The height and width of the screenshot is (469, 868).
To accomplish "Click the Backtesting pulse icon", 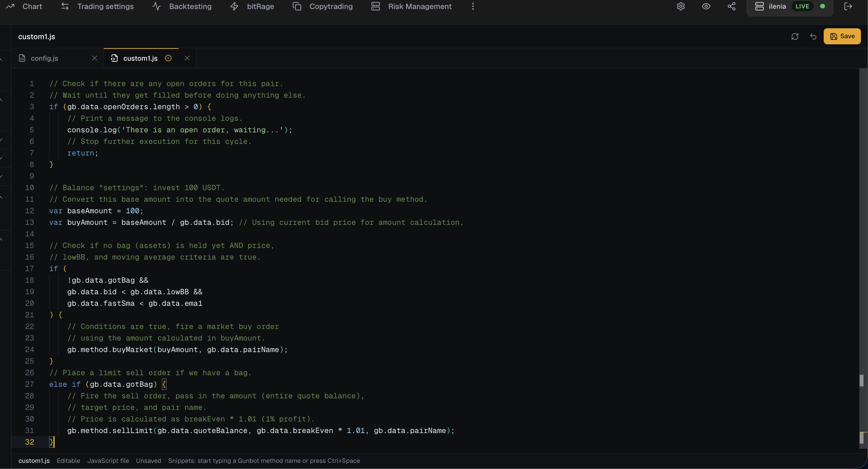I will (156, 6).
